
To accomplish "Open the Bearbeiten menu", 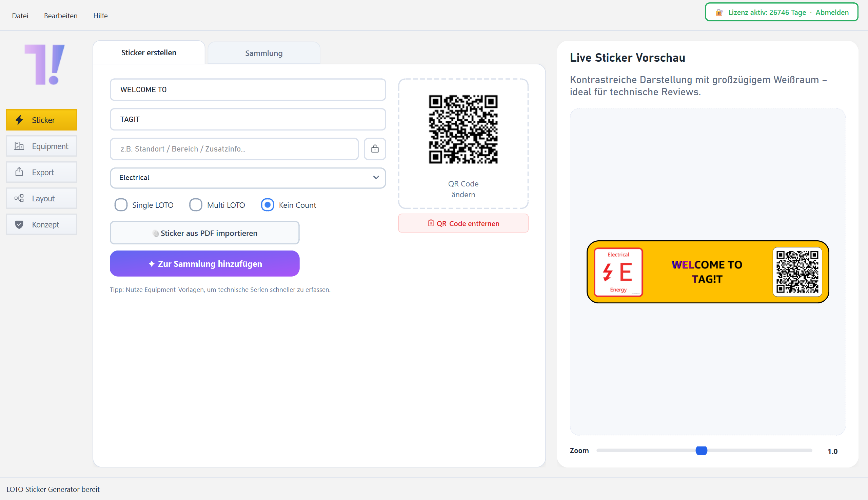I will 60,16.
